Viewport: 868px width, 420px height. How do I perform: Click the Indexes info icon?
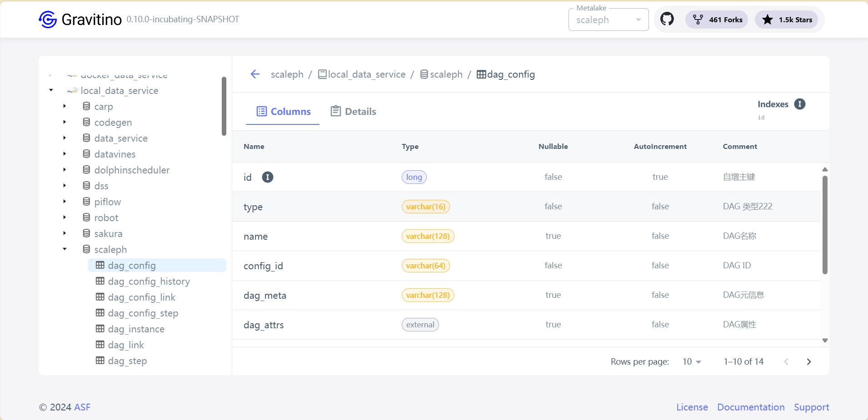pyautogui.click(x=799, y=104)
